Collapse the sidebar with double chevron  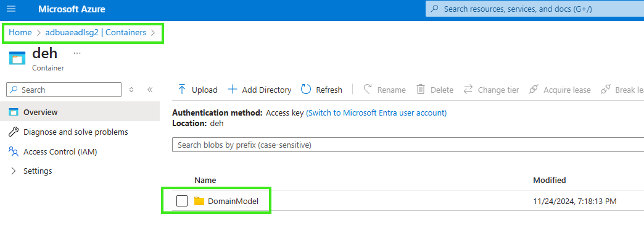click(x=150, y=90)
